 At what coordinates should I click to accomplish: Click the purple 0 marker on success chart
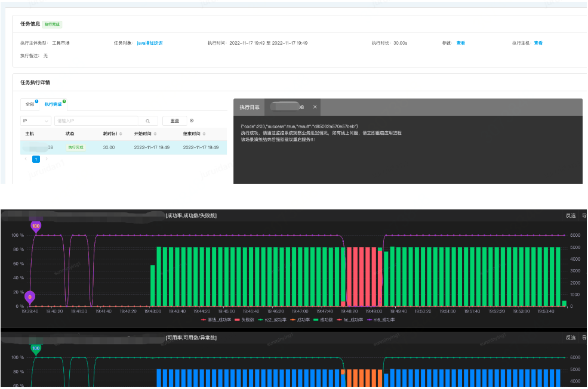click(30, 297)
